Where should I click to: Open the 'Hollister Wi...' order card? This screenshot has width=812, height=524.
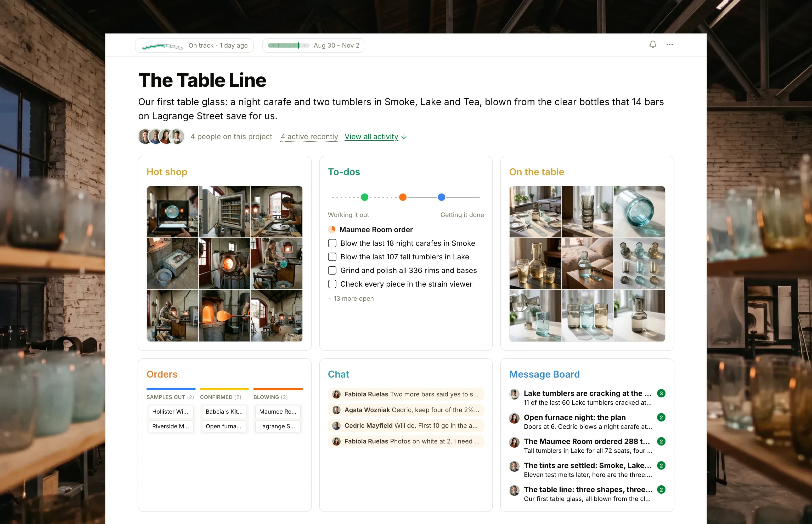[171, 412]
